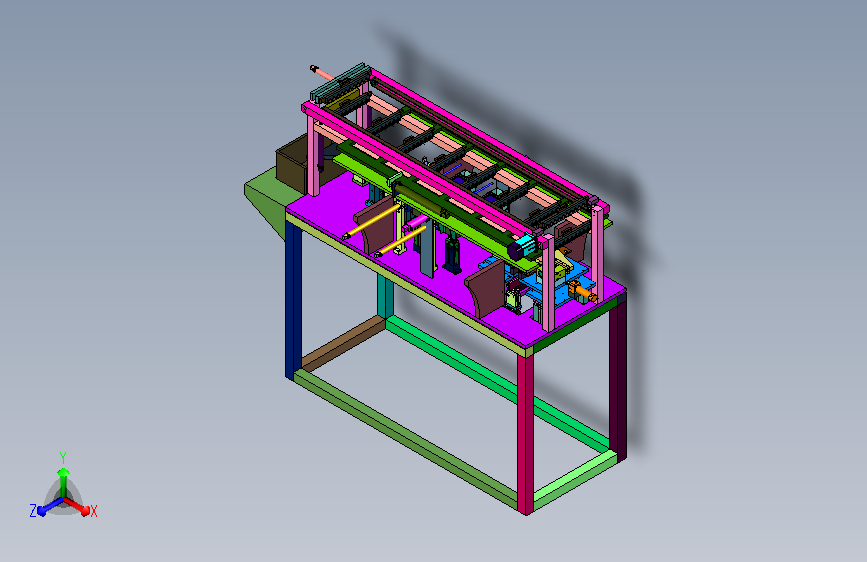Click the blue Z axis of the orientation triad
Viewport: 867px width, 562px height.
[x=51, y=506]
